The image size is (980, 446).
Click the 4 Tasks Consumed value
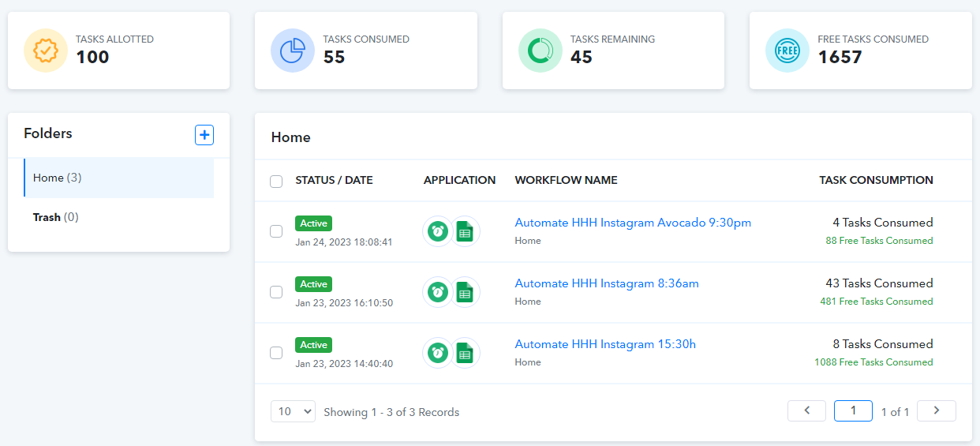pos(882,223)
